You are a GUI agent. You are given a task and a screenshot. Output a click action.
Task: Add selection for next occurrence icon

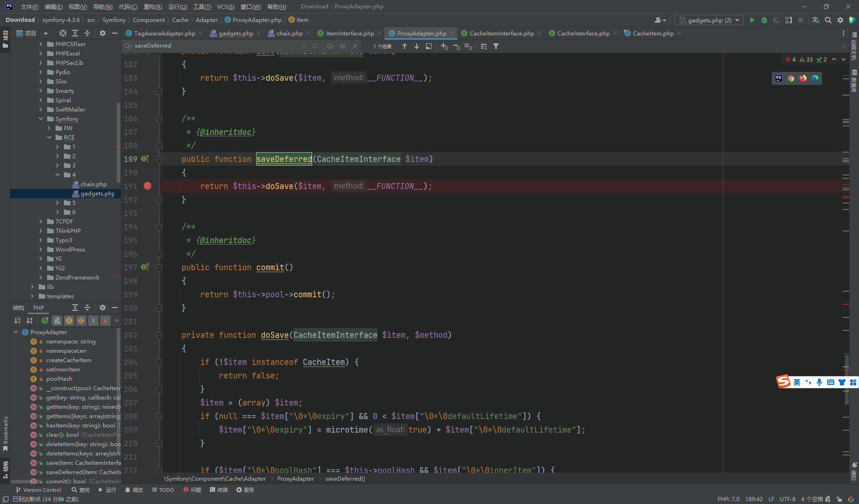click(444, 46)
